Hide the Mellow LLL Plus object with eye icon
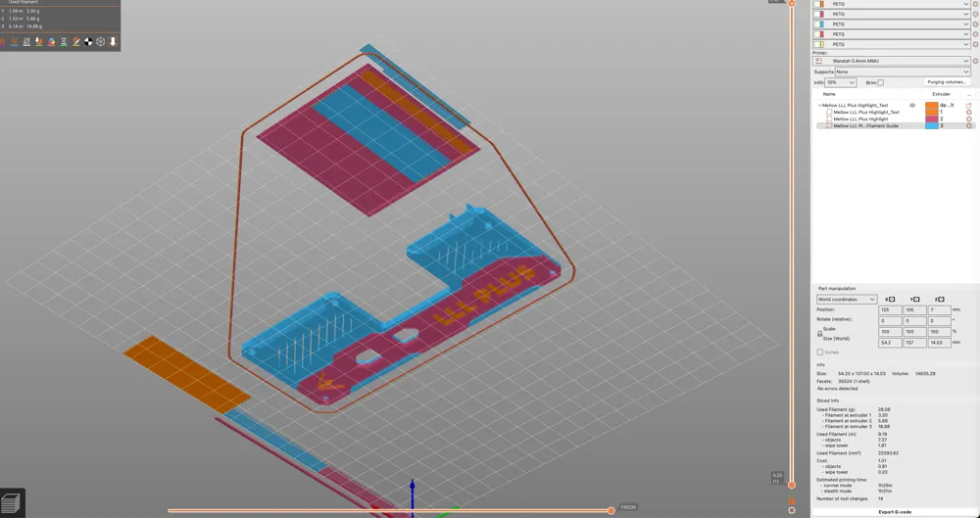980x518 pixels. (912, 105)
